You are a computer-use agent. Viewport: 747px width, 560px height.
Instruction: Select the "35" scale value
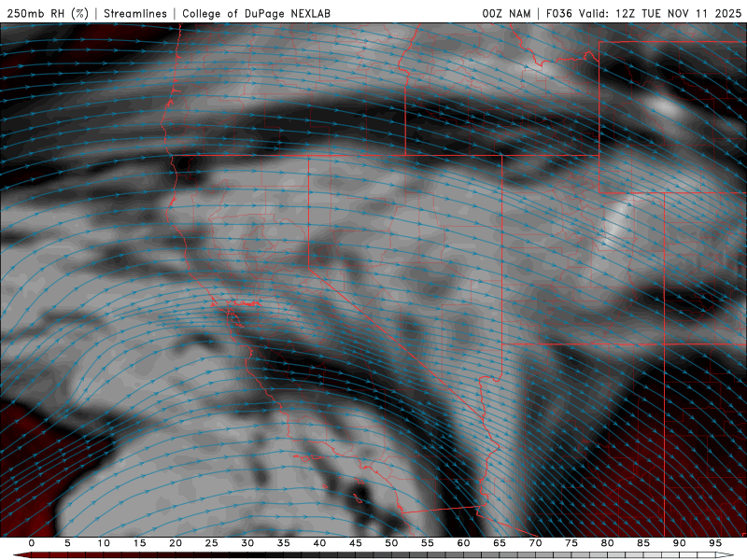pyautogui.click(x=284, y=543)
